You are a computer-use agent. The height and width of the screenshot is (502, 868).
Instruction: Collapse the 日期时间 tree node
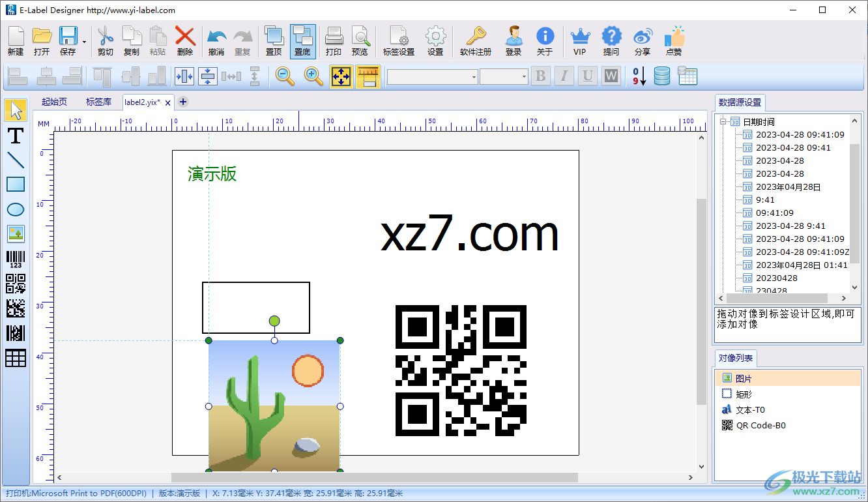723,121
